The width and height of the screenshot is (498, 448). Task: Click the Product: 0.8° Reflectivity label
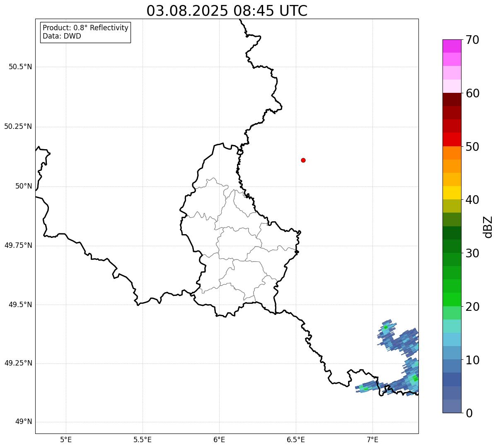(86, 28)
